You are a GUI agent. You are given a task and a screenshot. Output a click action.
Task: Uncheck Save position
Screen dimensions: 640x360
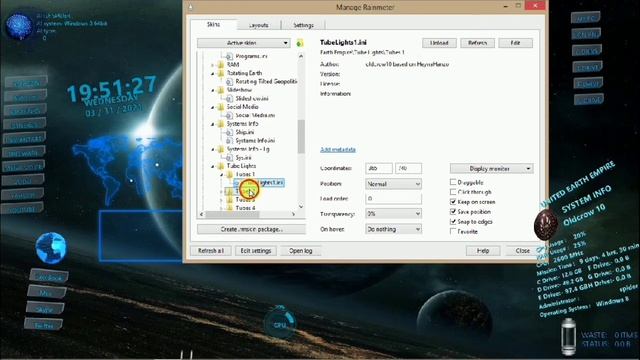(x=453, y=211)
